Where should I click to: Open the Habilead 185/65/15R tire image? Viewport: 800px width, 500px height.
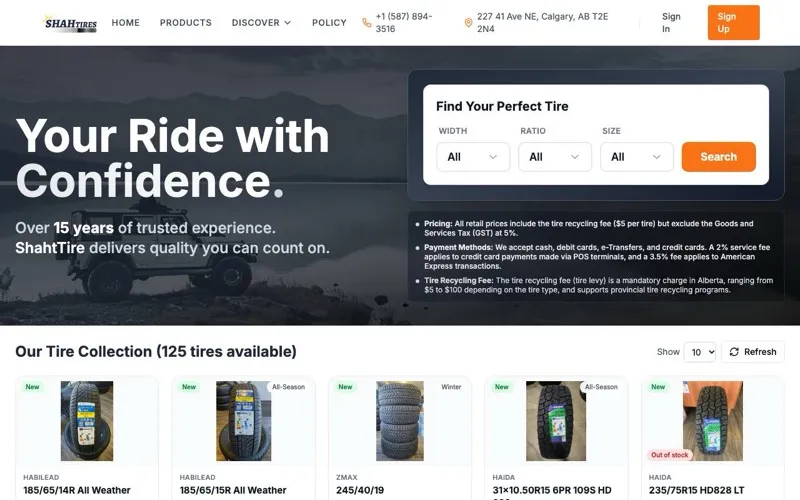[243, 421]
